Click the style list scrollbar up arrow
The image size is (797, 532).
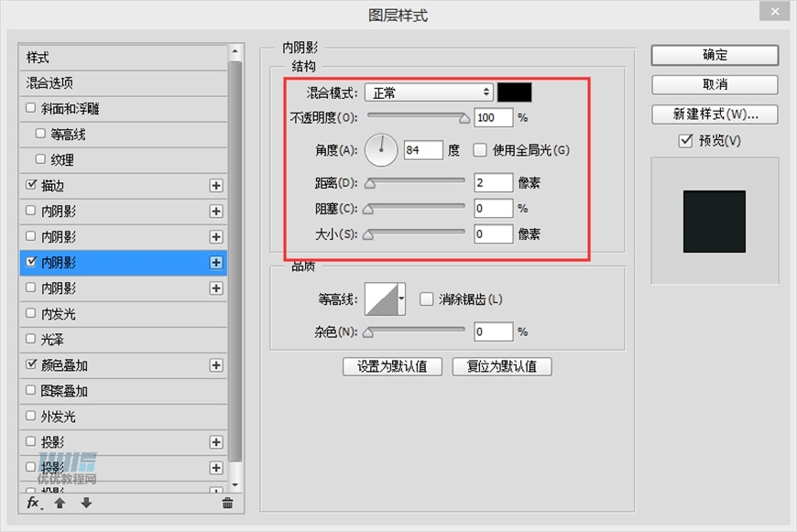coord(235,51)
